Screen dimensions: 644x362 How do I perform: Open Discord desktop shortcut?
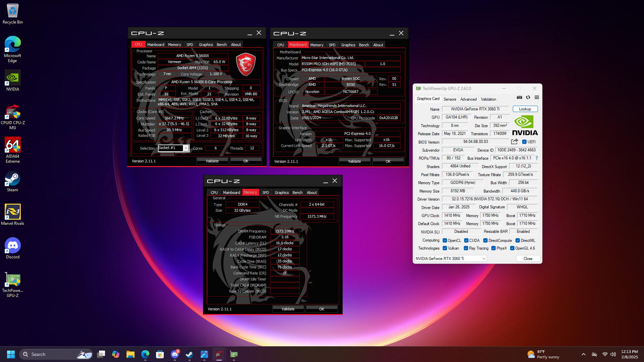point(13,248)
